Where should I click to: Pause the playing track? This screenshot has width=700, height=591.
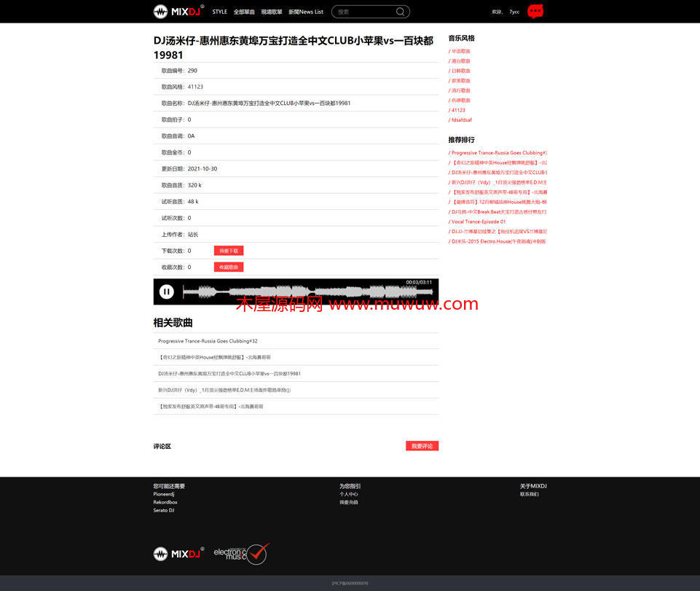[167, 291]
